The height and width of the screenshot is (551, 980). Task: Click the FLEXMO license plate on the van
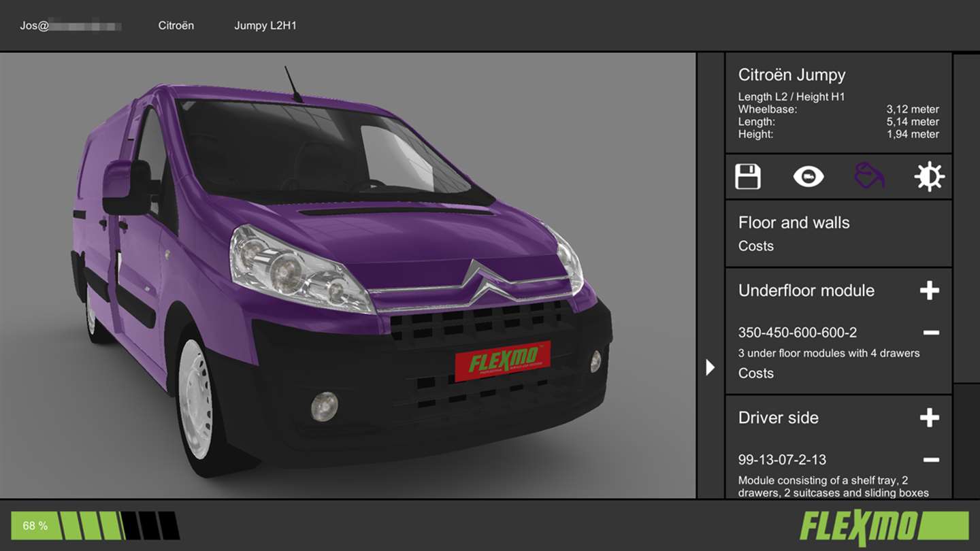coord(503,361)
